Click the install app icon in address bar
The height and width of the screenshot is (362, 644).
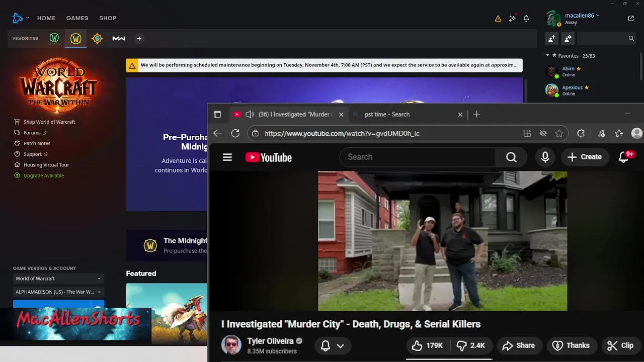(527, 133)
